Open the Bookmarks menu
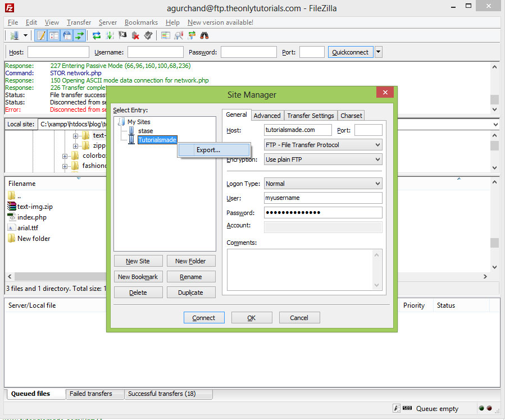505x420 pixels. [x=140, y=22]
